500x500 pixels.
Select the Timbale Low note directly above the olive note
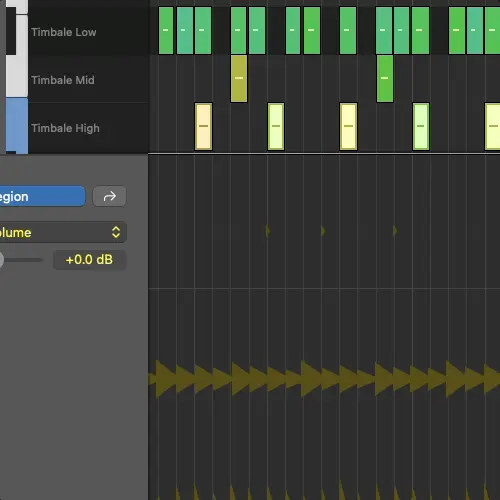click(x=239, y=30)
